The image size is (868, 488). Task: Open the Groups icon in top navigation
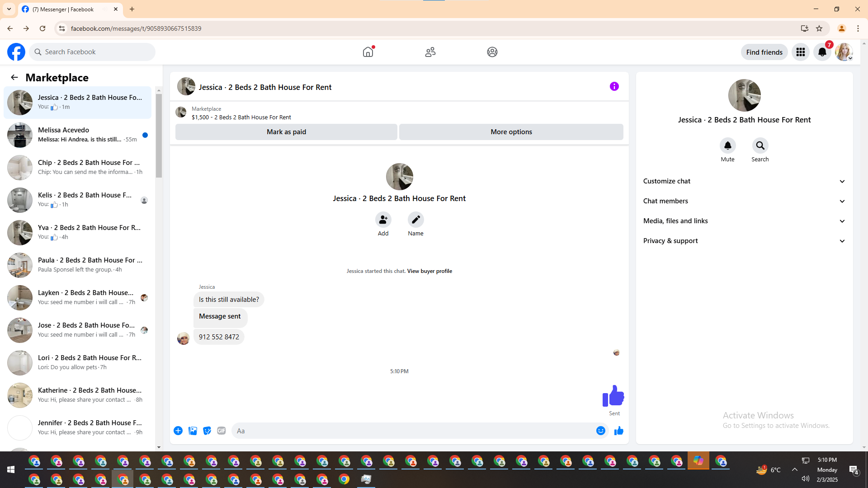point(492,52)
